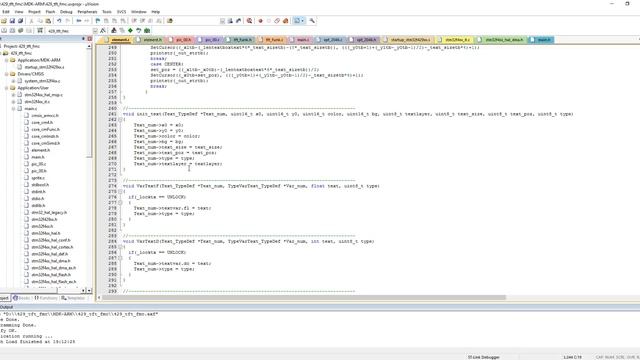
Task: Click the Kill All Breakpoints icon
Action: point(286,21)
